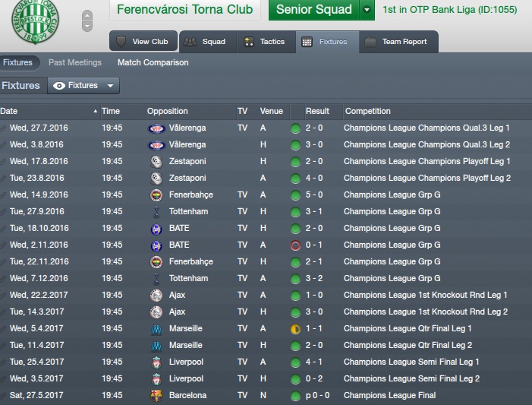Image resolution: width=532 pixels, height=405 pixels.
Task: Open the Senior Squad dropdown arrow
Action: [367, 10]
